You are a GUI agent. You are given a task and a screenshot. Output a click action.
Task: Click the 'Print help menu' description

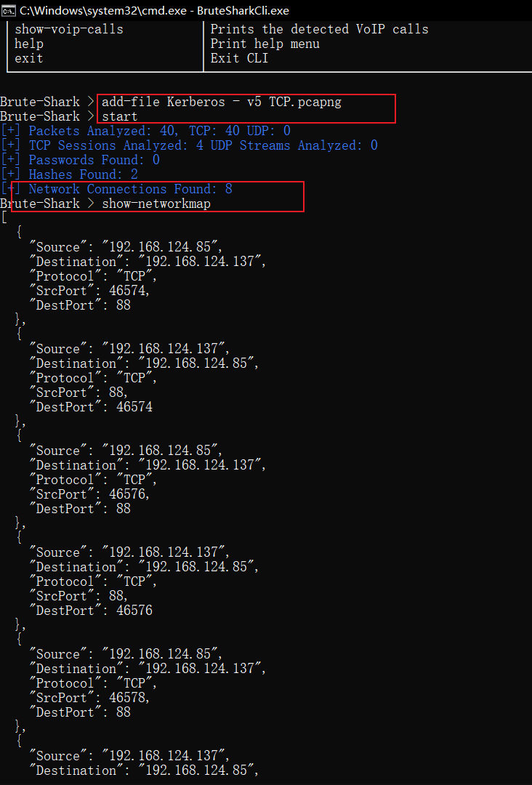[x=265, y=44]
